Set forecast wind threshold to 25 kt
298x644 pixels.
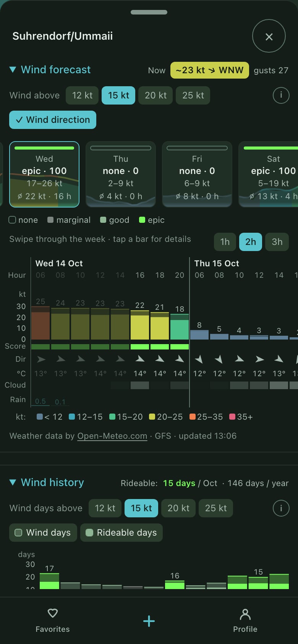[x=193, y=95]
